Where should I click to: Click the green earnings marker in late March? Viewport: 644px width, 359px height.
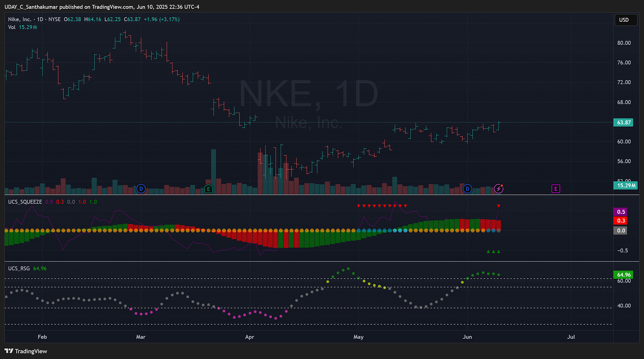pyautogui.click(x=209, y=189)
